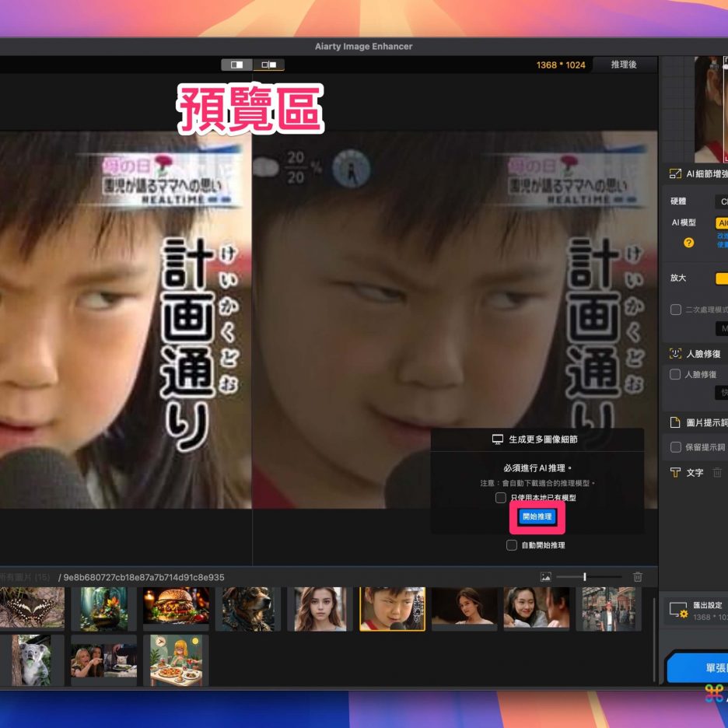Open the AI模型 model dropdown

point(721,222)
